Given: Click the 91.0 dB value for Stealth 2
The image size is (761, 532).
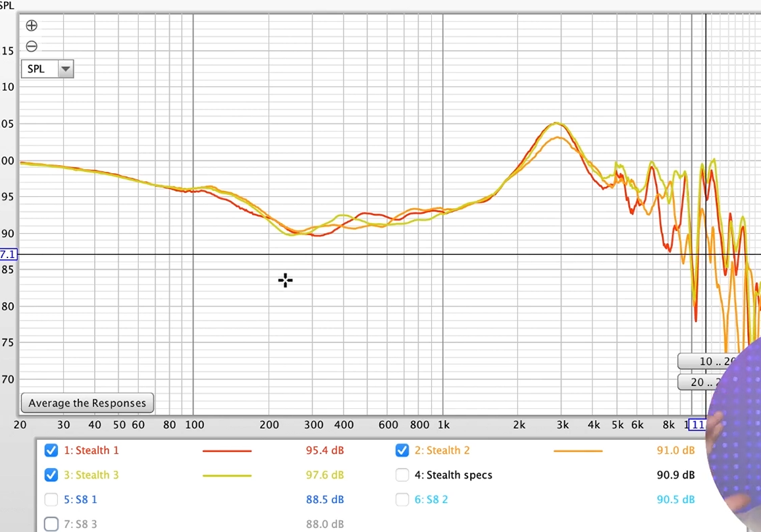Looking at the screenshot, I should 675,450.
